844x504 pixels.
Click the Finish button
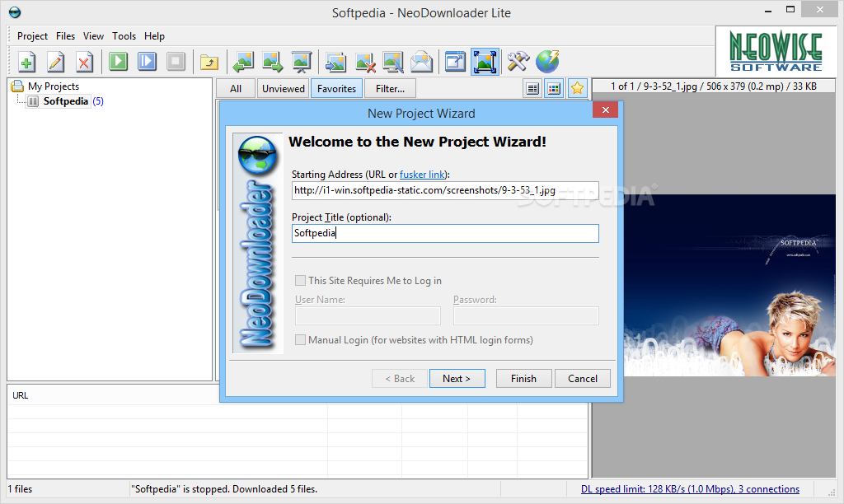[523, 379]
